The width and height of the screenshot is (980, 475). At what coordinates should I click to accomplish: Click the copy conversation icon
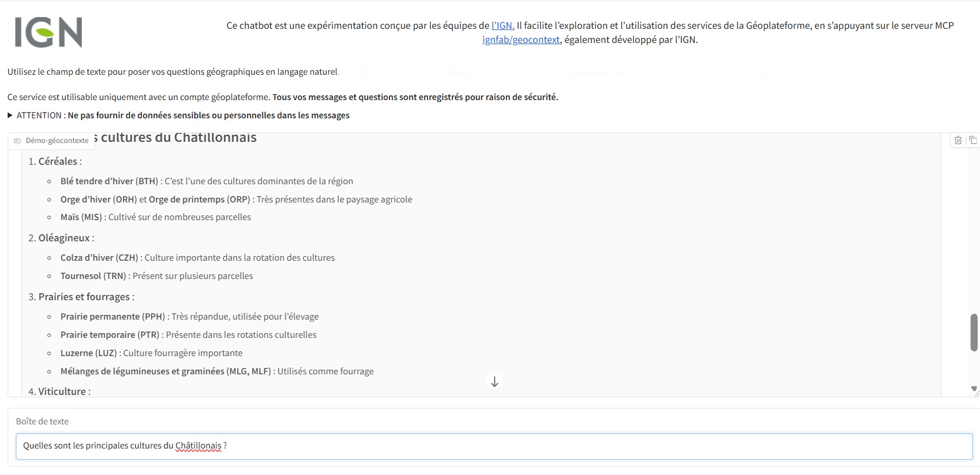click(973, 140)
